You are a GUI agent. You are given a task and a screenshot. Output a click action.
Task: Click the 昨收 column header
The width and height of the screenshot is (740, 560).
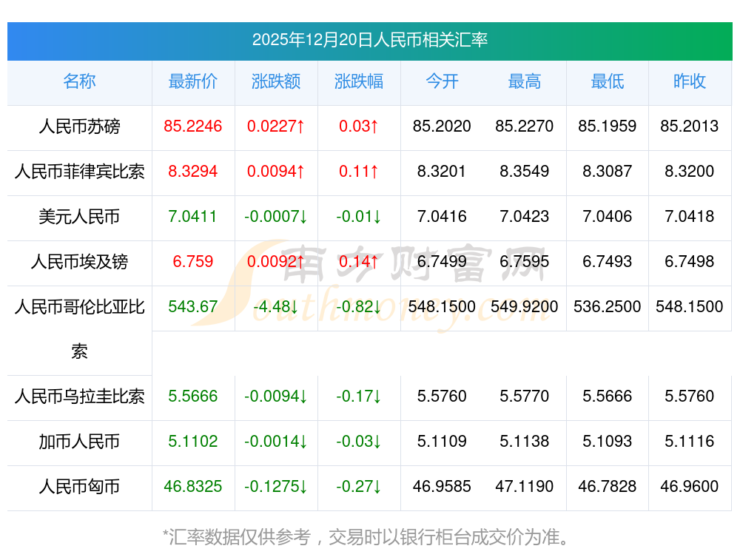[690, 81]
